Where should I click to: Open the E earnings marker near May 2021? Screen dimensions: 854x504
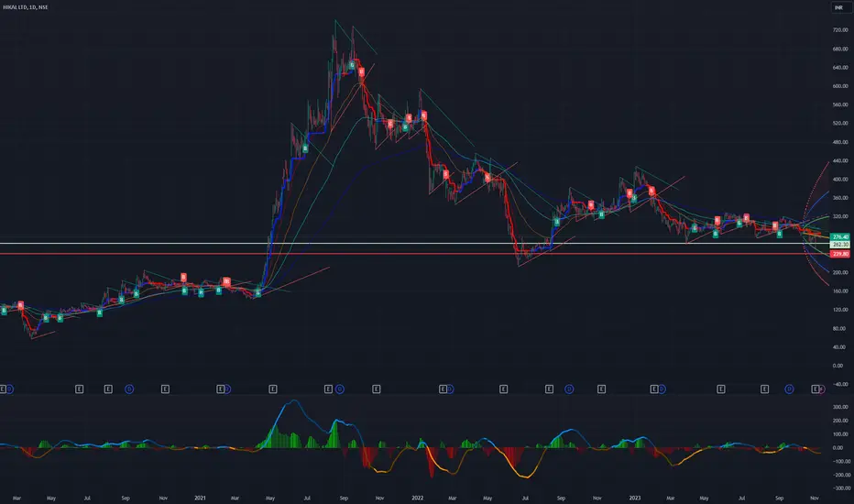(x=273, y=389)
